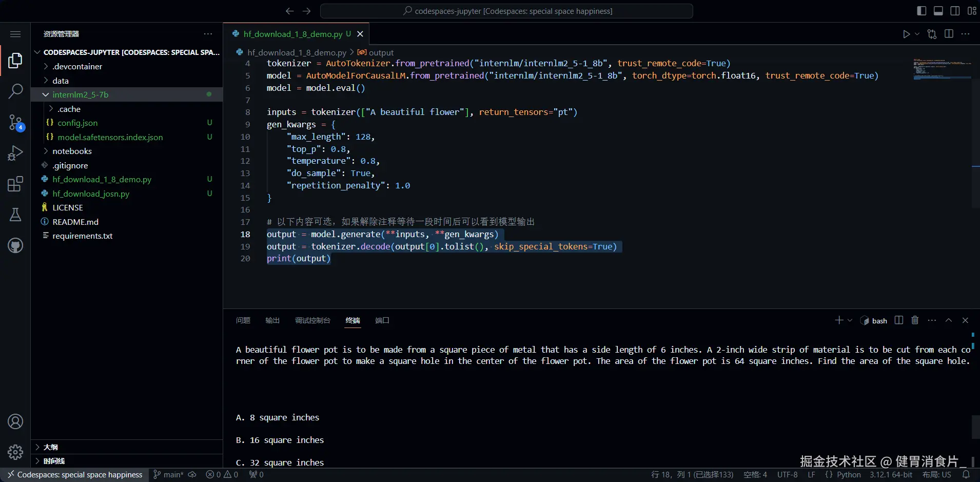Open changes compare icon in editor toolbar
Viewport: 980px width, 482px height.
[932, 34]
